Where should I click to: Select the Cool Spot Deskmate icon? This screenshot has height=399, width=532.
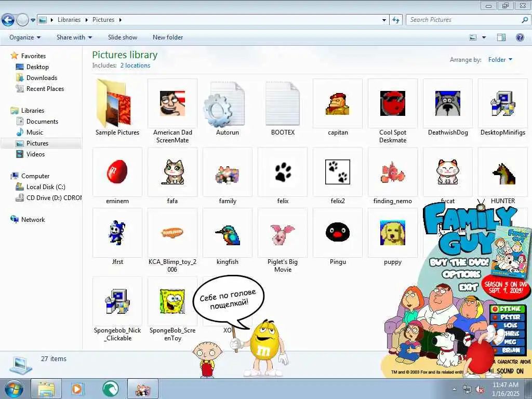(393, 103)
